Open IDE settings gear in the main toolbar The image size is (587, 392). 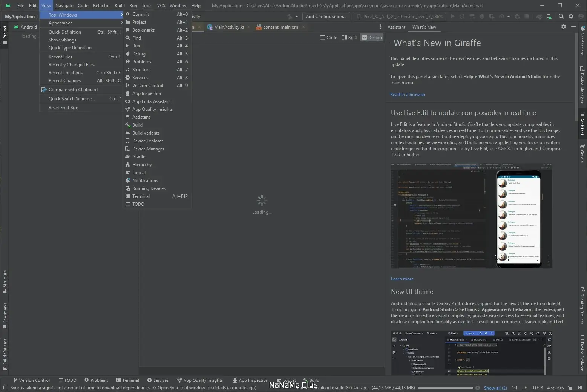click(x=571, y=16)
